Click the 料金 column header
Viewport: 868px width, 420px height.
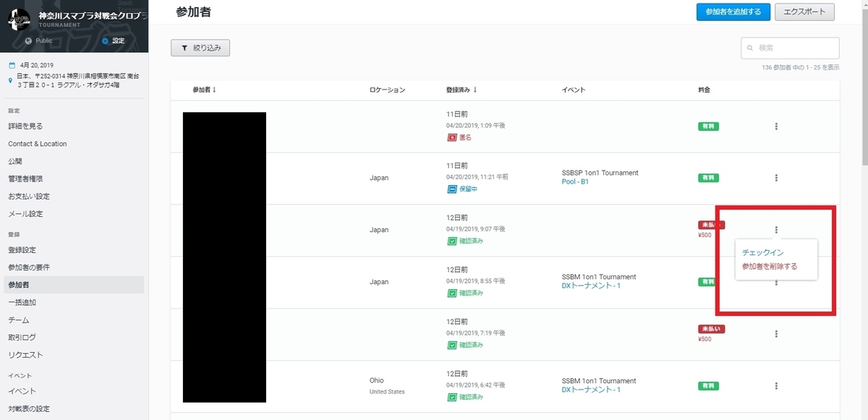pos(704,90)
